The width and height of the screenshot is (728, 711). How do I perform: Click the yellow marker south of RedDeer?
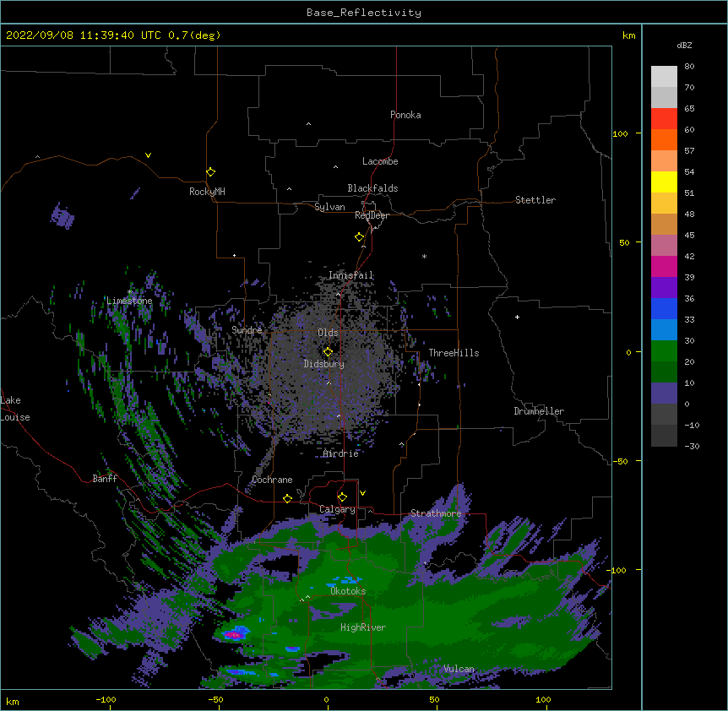tap(359, 236)
